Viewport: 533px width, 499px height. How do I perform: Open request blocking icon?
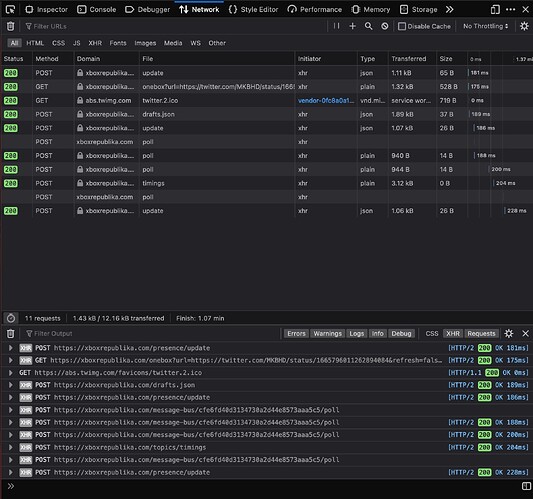coord(384,26)
